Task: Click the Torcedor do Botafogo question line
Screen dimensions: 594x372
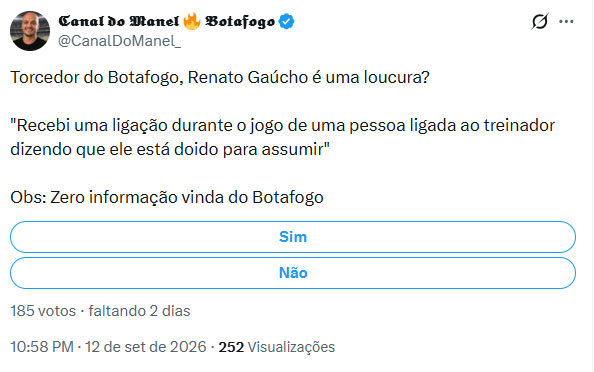Action: [220, 77]
